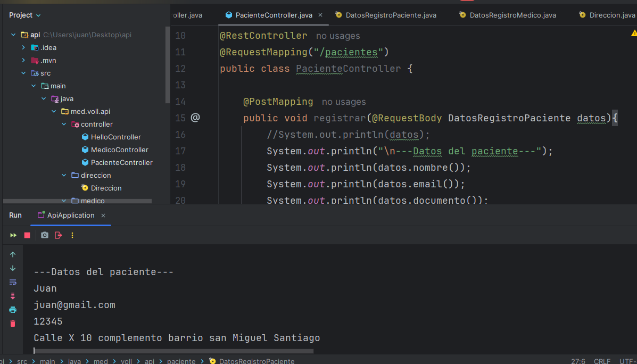
Task: Click line number 13 in the gutter
Action: pyautogui.click(x=180, y=85)
